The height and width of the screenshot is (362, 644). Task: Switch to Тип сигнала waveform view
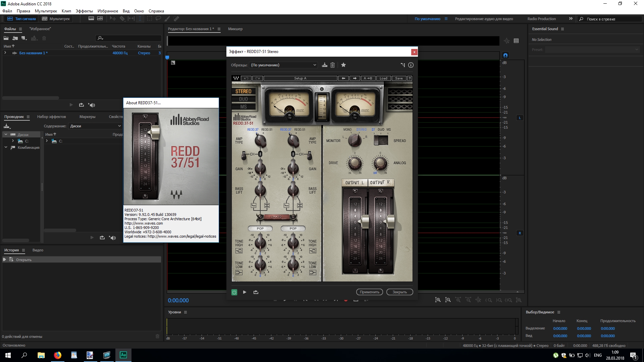click(21, 19)
